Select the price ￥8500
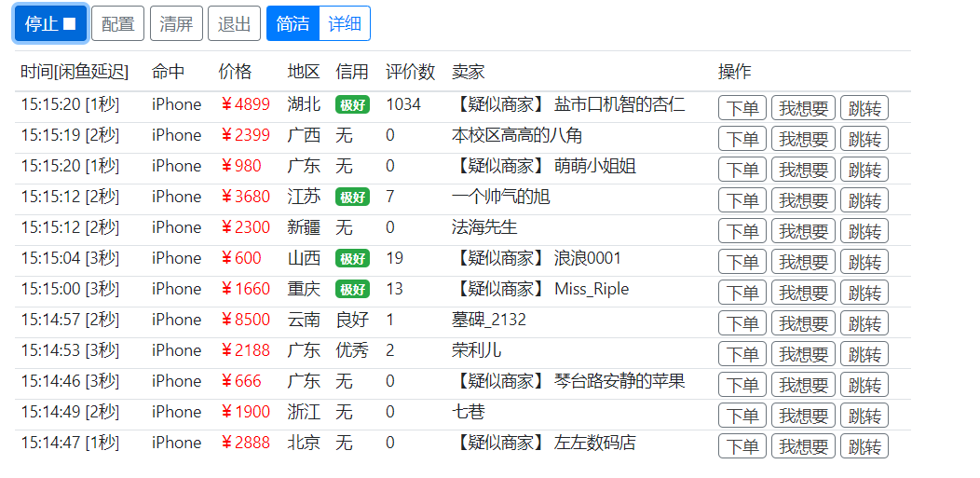This screenshot has width=980, height=478. [245, 320]
